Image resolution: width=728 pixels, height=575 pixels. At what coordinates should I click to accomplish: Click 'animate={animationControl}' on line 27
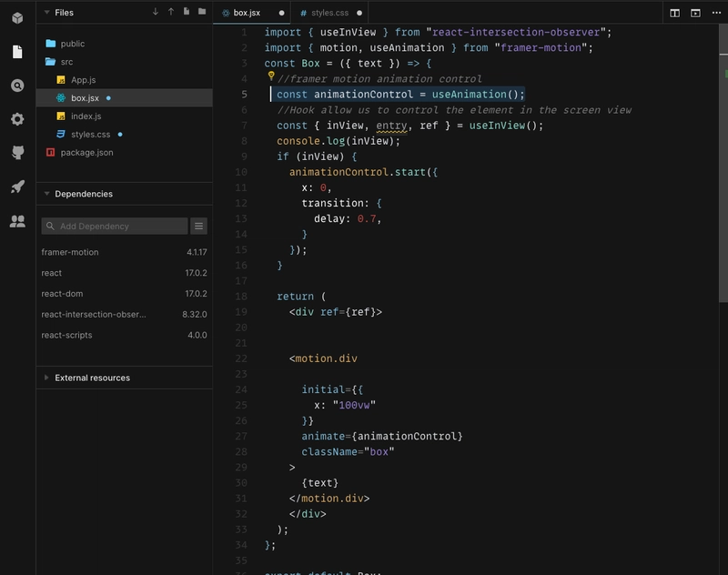(382, 436)
